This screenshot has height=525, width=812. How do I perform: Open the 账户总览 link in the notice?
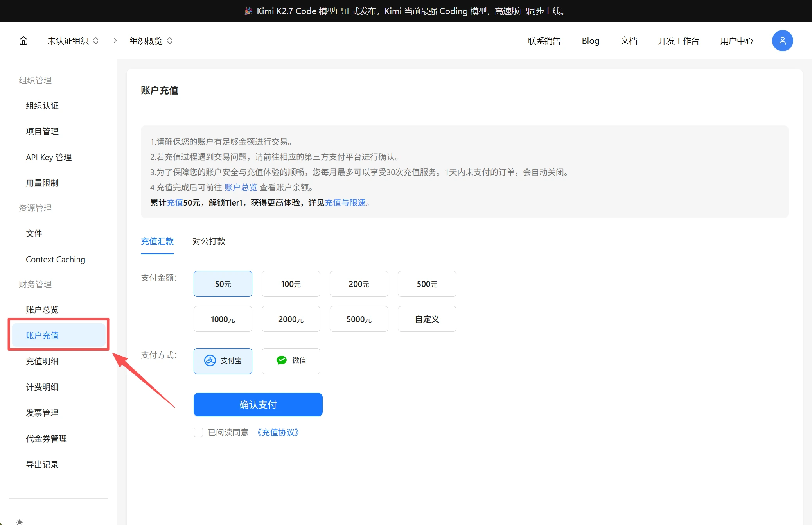(x=241, y=187)
